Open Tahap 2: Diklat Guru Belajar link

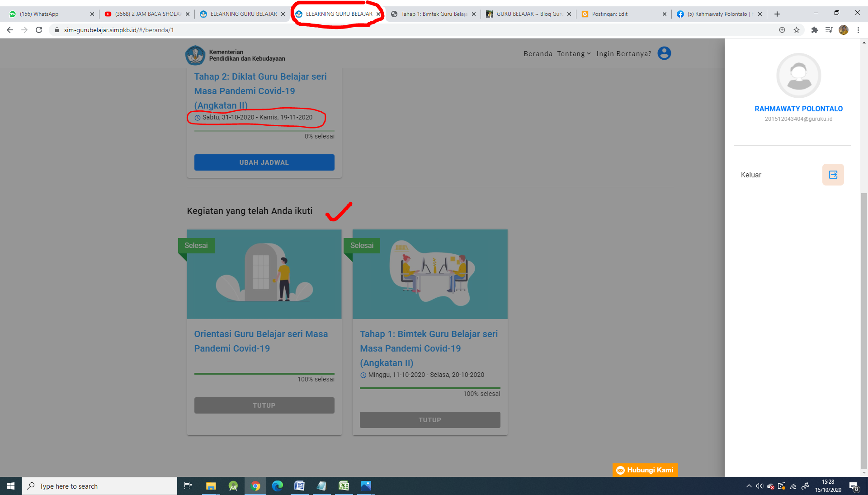tap(260, 91)
